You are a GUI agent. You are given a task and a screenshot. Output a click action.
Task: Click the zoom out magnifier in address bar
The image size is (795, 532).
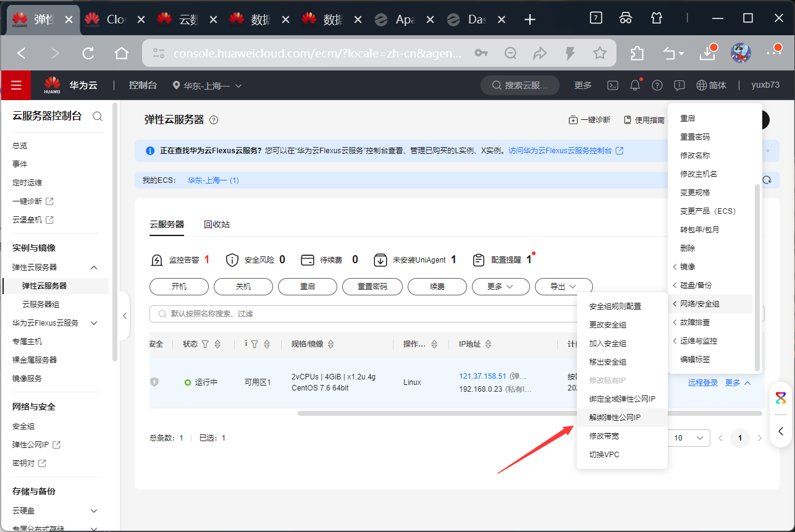[511, 54]
